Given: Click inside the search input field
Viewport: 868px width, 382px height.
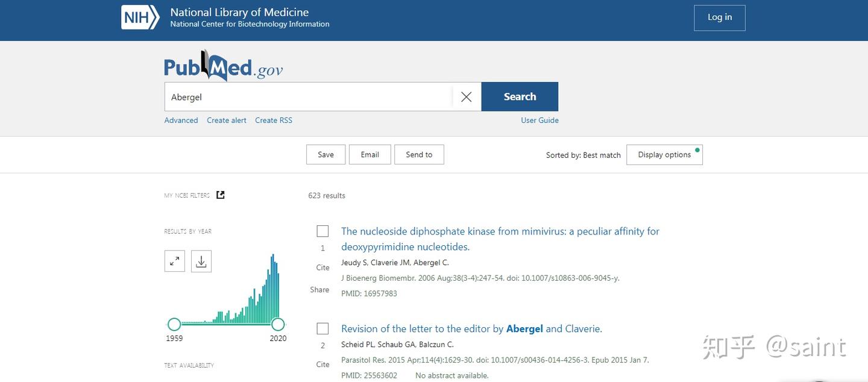Looking at the screenshot, I should 301,96.
